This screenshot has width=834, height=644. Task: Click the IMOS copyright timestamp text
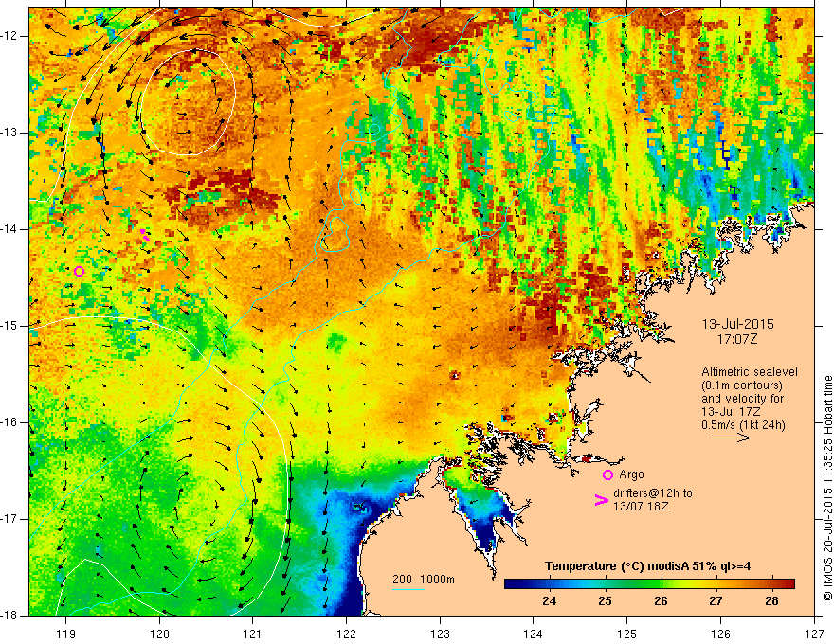pyautogui.click(x=827, y=489)
